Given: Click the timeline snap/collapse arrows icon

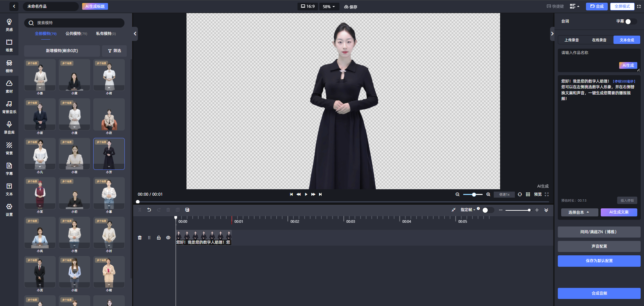Looking at the screenshot, I should [453, 210].
